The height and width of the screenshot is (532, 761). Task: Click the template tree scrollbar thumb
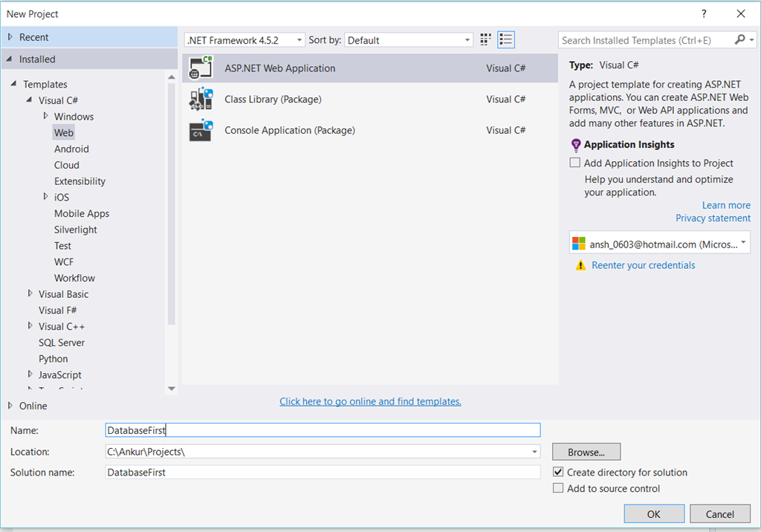(172, 204)
